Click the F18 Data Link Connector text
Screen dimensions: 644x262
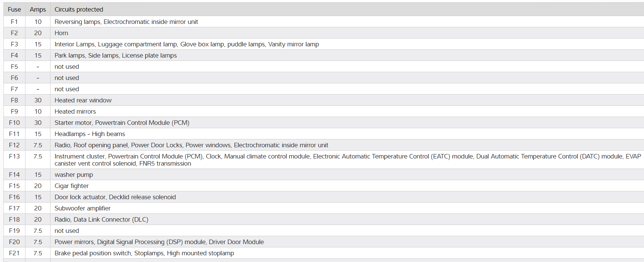click(101, 219)
